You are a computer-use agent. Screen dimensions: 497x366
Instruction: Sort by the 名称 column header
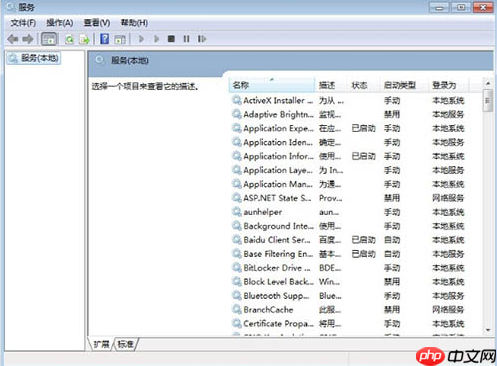(272, 85)
